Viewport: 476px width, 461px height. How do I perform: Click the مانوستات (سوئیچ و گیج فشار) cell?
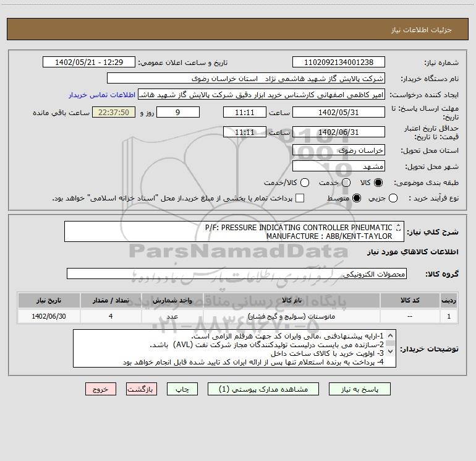pos(292,316)
